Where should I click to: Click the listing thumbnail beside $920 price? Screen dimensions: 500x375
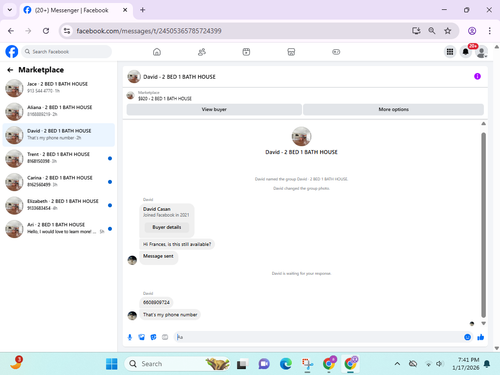tap(130, 96)
